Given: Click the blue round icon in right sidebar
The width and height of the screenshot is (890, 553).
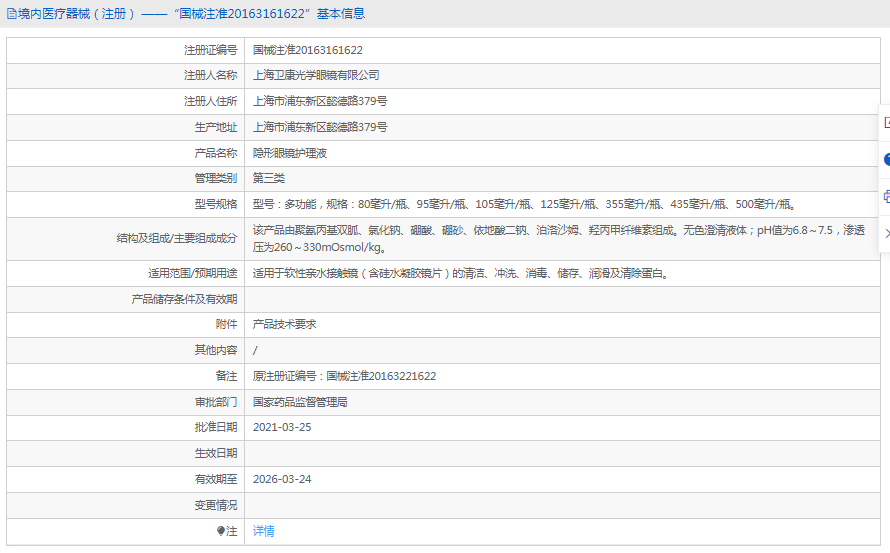Looking at the screenshot, I should pyautogui.click(x=886, y=159).
